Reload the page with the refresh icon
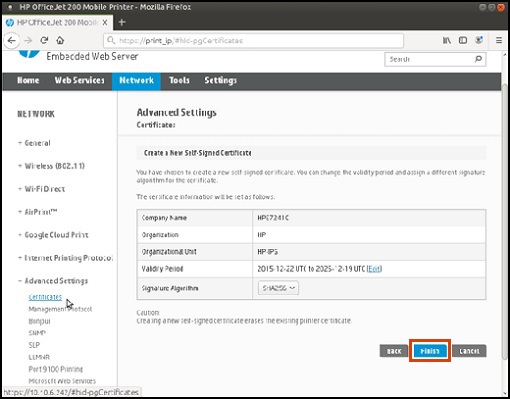510x399 pixels. (x=44, y=40)
